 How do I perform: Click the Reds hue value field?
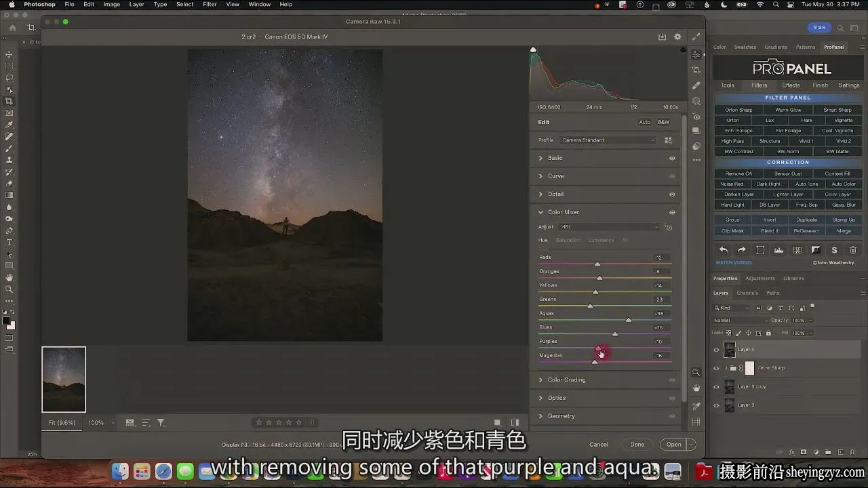click(661, 258)
